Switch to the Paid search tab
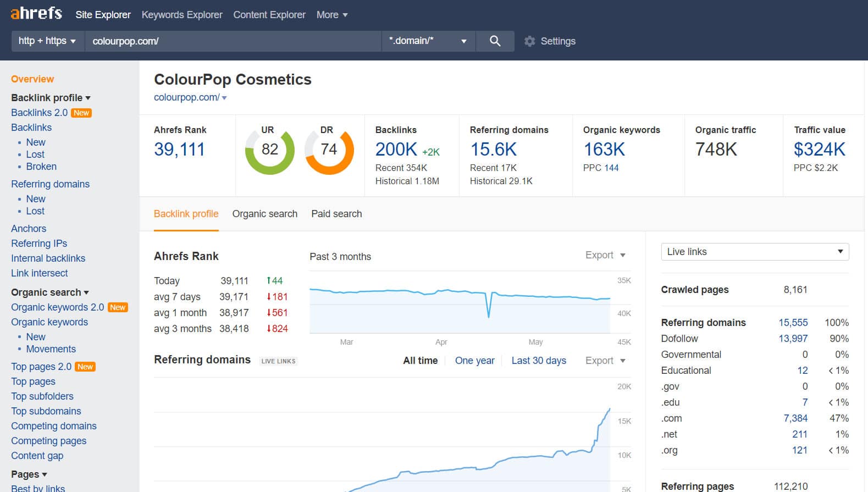This screenshot has height=492, width=868. 336,214
